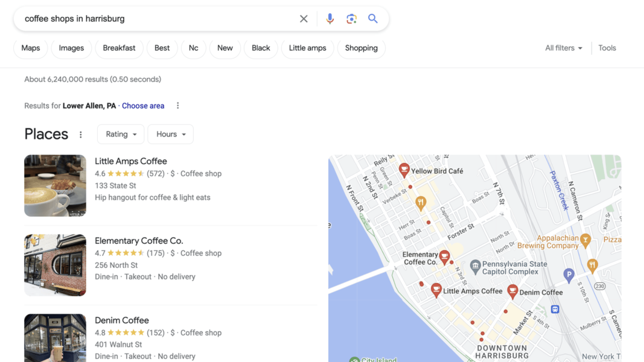The height and width of the screenshot is (362, 644).
Task: Click into the search field text
Action: click(75, 19)
